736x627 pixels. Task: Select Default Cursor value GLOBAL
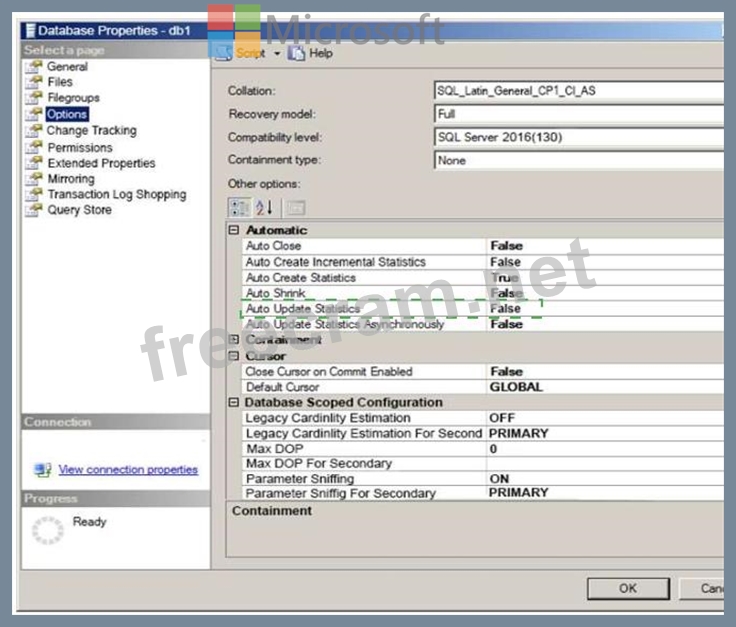(x=516, y=387)
